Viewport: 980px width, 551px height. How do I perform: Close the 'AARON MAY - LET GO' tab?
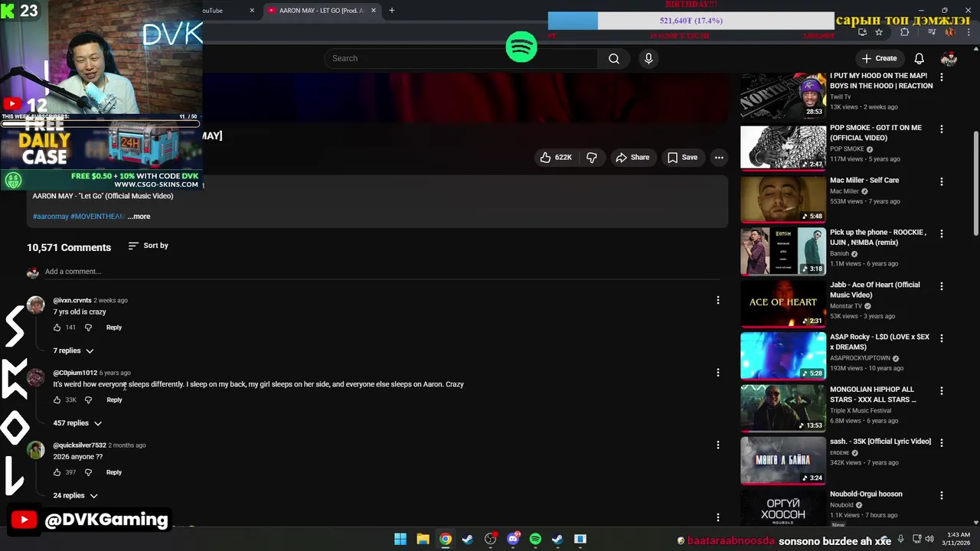pyautogui.click(x=374, y=11)
